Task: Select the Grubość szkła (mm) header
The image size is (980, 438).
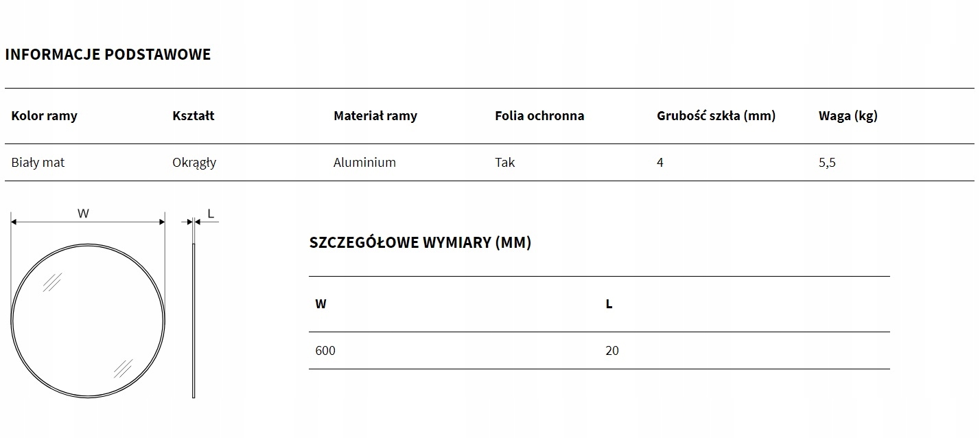Action: tap(716, 116)
